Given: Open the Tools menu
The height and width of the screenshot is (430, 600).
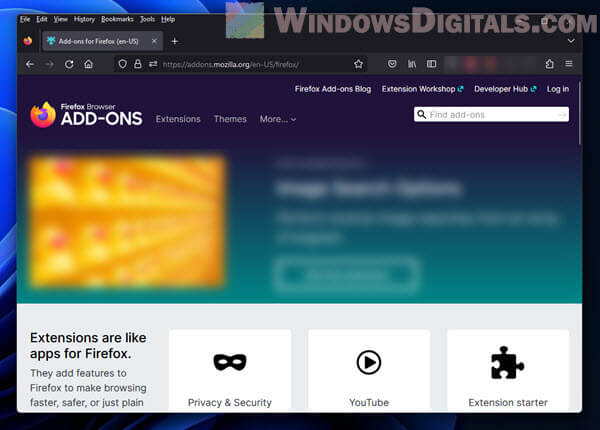Looking at the screenshot, I should pos(147,19).
